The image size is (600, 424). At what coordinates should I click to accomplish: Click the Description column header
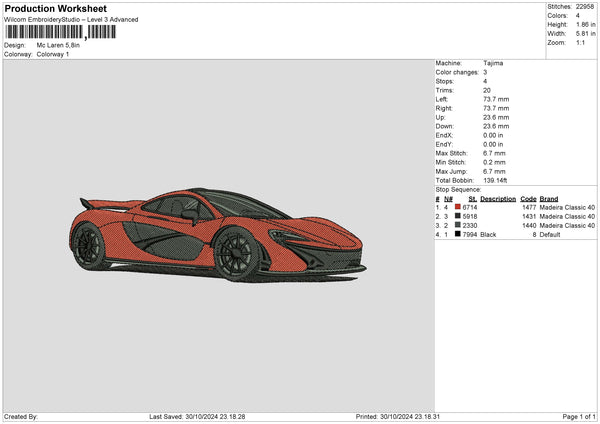pos(497,199)
